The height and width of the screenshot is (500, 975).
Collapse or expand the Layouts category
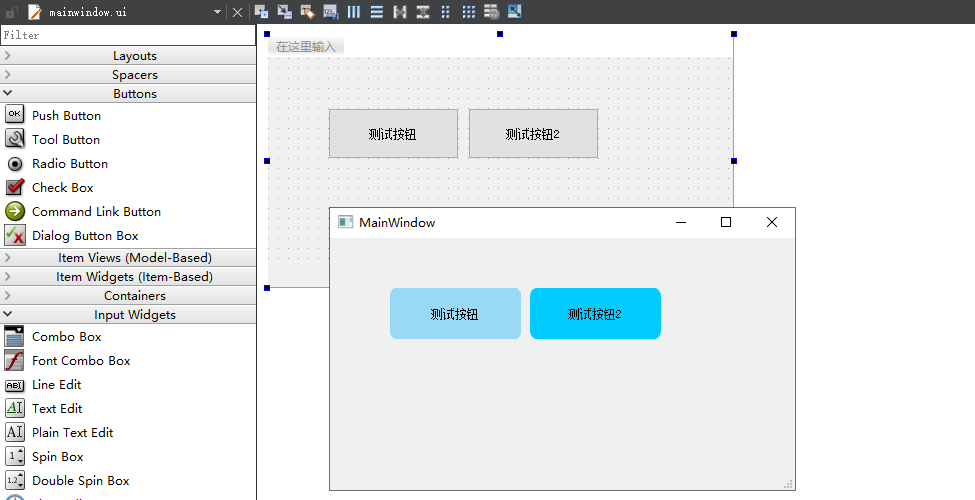pyautogui.click(x=128, y=55)
